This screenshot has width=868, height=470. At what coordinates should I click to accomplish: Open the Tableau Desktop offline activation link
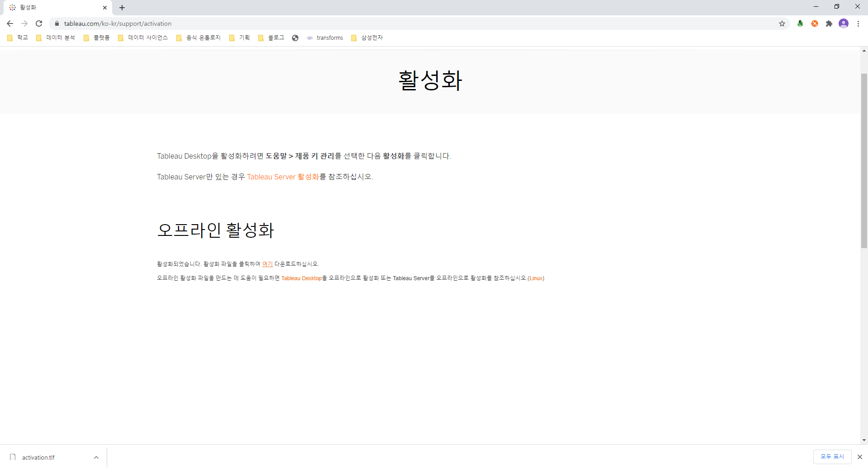tap(302, 278)
